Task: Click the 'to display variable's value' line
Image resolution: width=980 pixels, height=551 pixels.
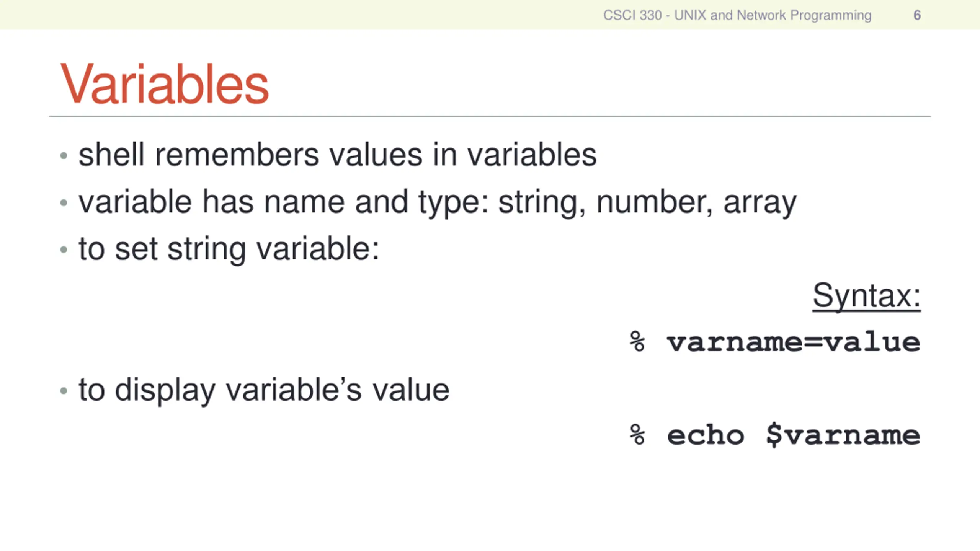Action: coord(264,391)
